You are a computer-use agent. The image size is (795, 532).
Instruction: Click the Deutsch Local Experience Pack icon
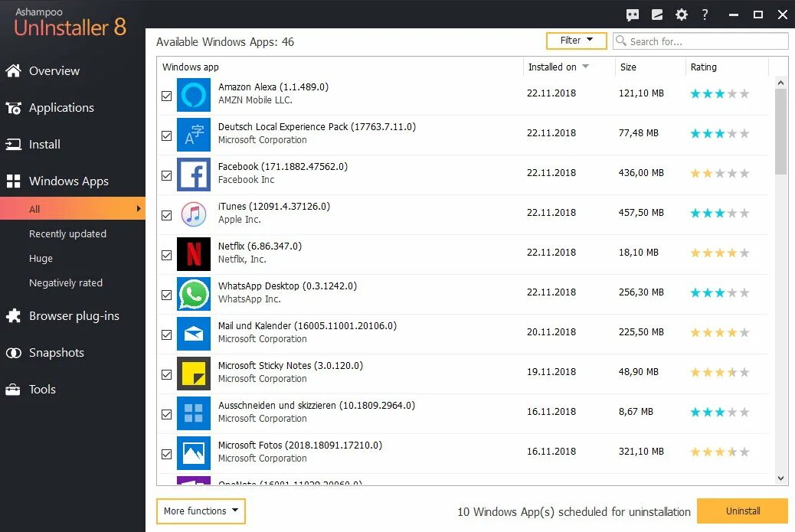194,135
